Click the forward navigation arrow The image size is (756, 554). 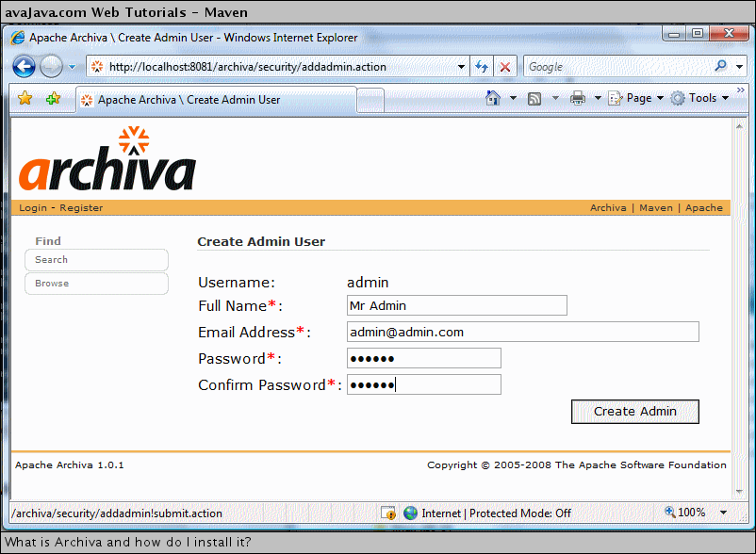click(53, 66)
